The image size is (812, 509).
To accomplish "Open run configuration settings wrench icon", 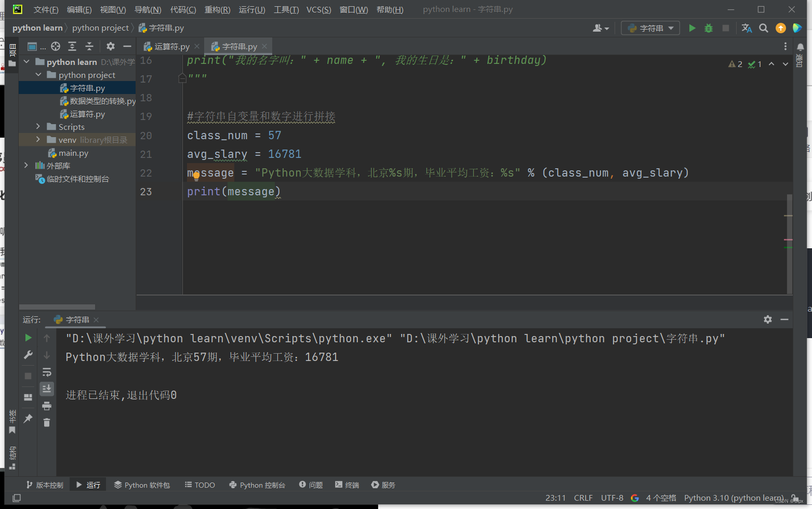I will click(x=28, y=355).
